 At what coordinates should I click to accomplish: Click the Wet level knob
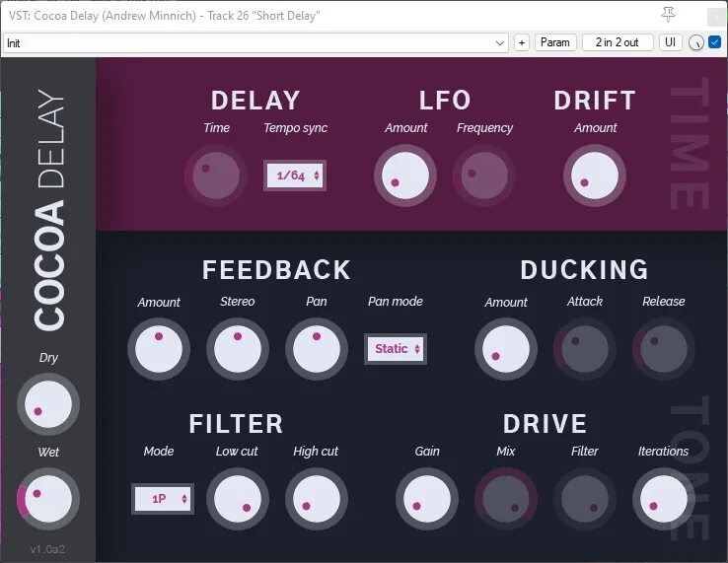[48, 499]
